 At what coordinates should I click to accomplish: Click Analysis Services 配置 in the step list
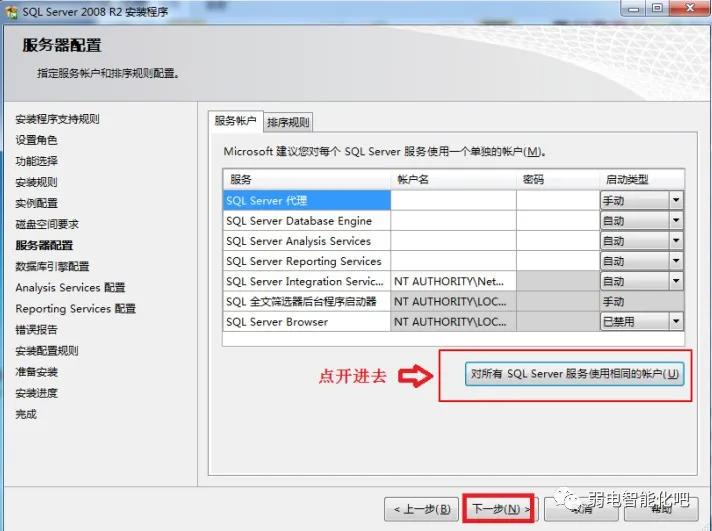click(70, 288)
